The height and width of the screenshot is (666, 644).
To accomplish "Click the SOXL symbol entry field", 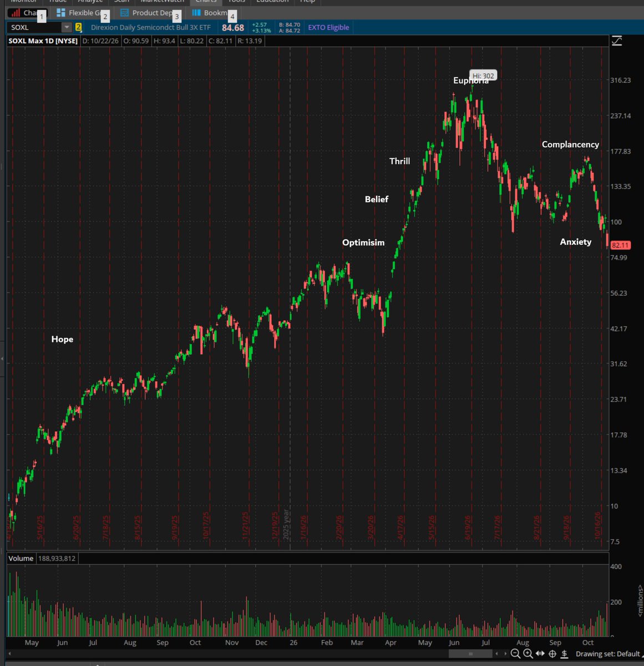I will pos(34,27).
